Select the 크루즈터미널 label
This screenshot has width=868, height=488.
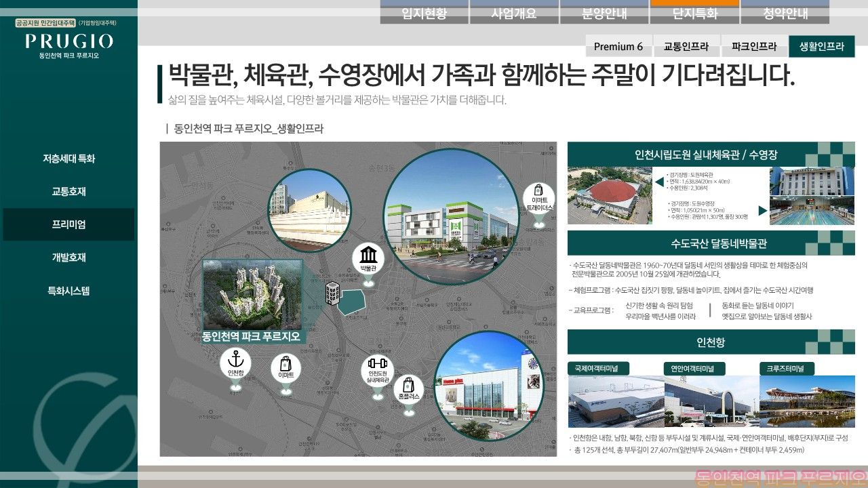(x=787, y=369)
